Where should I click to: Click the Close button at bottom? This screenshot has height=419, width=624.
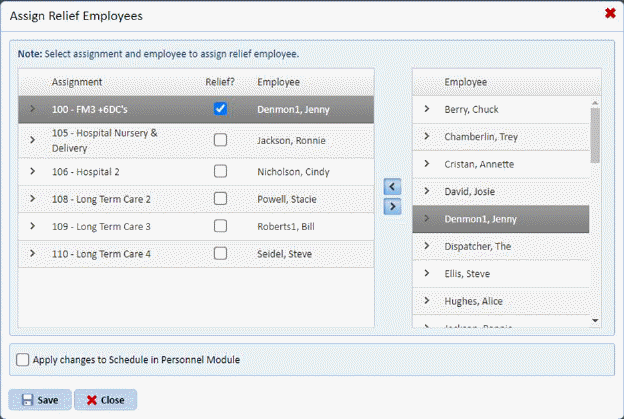point(105,400)
